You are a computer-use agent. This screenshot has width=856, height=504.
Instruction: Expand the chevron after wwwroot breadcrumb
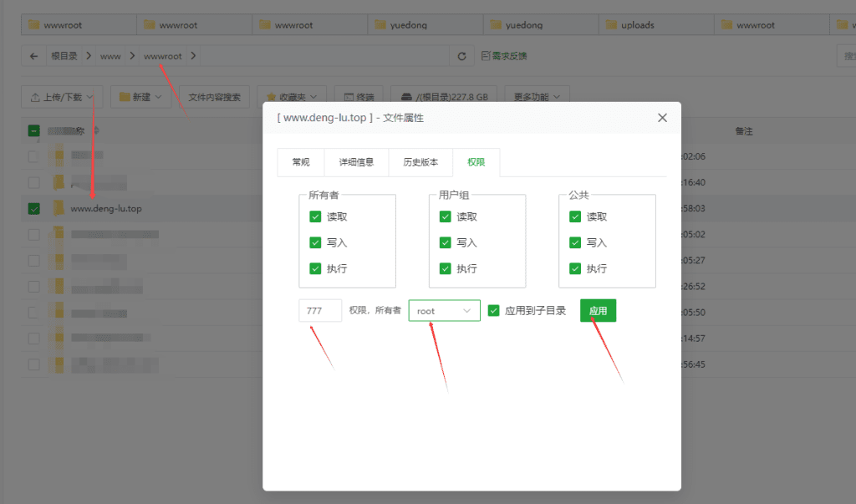click(193, 56)
